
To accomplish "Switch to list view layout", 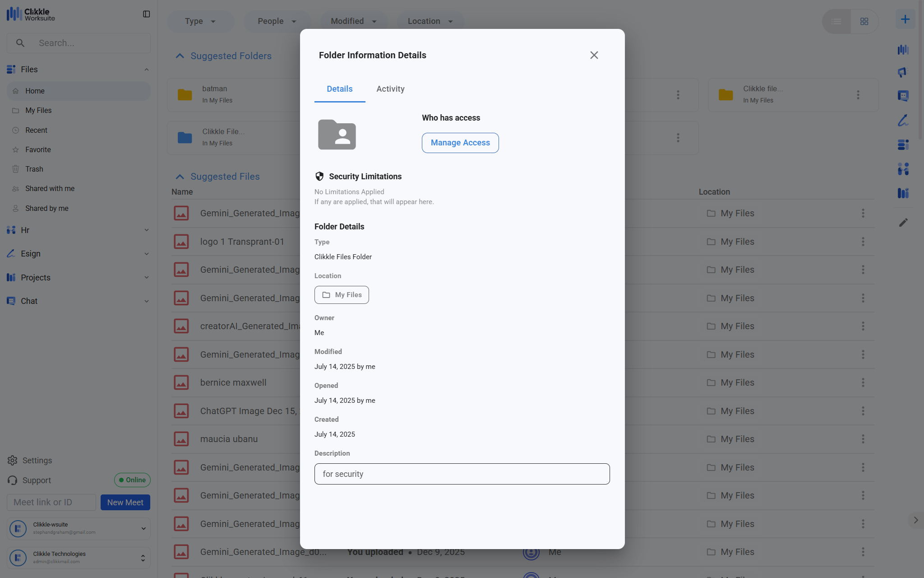I will coord(836,21).
